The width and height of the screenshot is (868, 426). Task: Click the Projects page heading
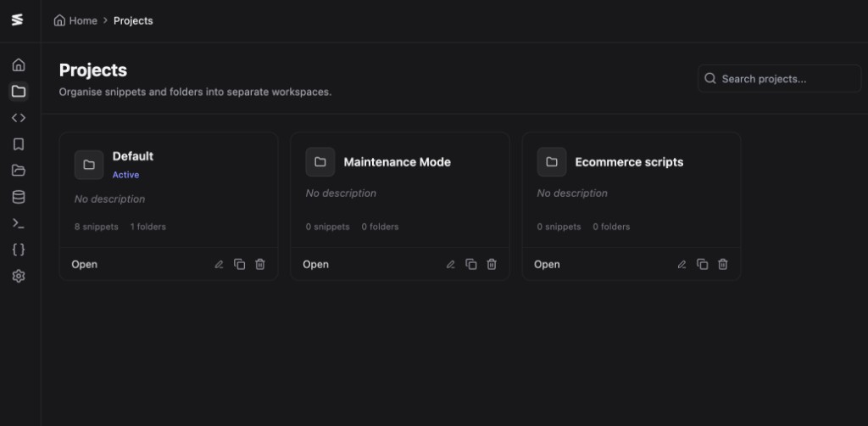point(93,70)
